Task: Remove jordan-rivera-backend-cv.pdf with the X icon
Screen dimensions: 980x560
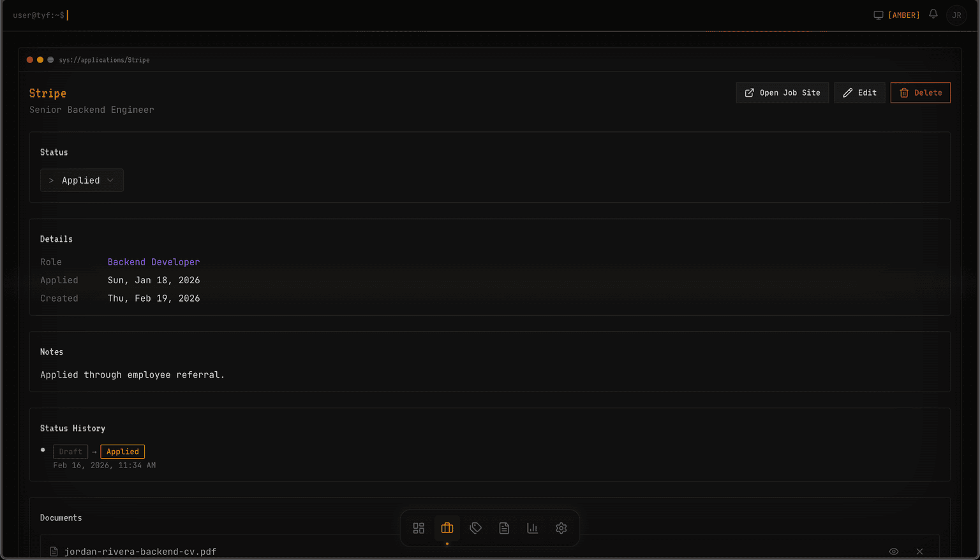Action: [919, 552]
